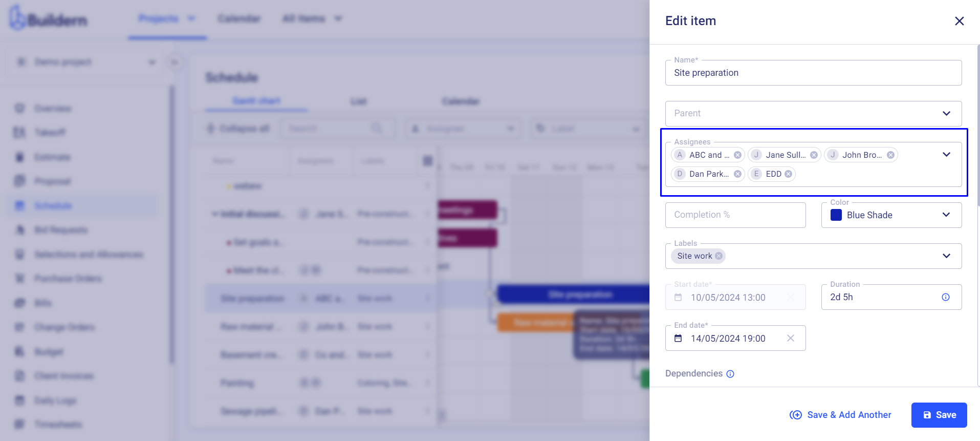980x441 pixels.
Task: Go to Purchase Orders in sidebar
Action: click(x=68, y=279)
